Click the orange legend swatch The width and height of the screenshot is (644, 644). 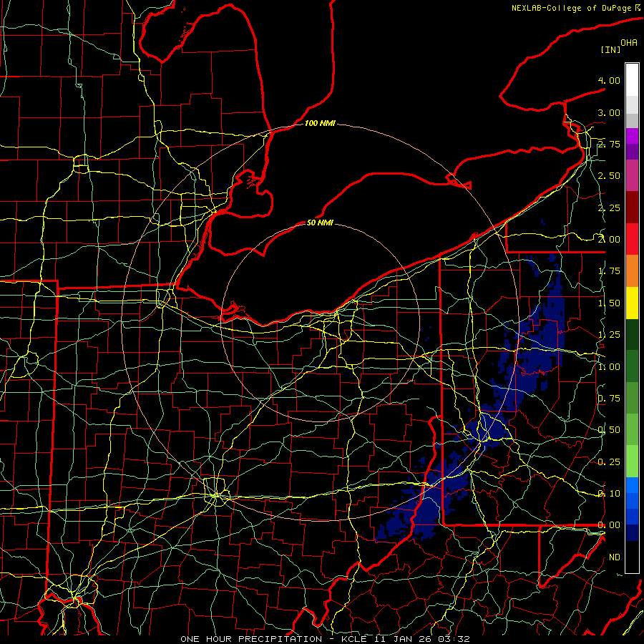[632, 271]
